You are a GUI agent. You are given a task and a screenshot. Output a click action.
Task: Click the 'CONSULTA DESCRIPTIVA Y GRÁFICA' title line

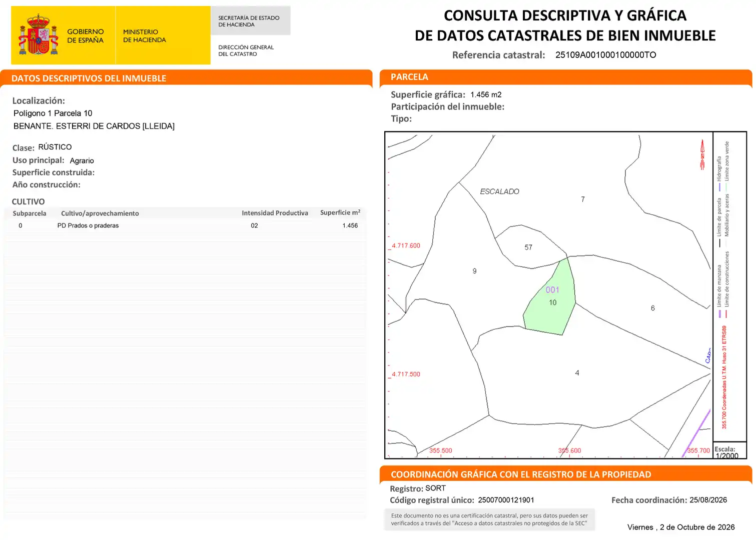point(565,15)
